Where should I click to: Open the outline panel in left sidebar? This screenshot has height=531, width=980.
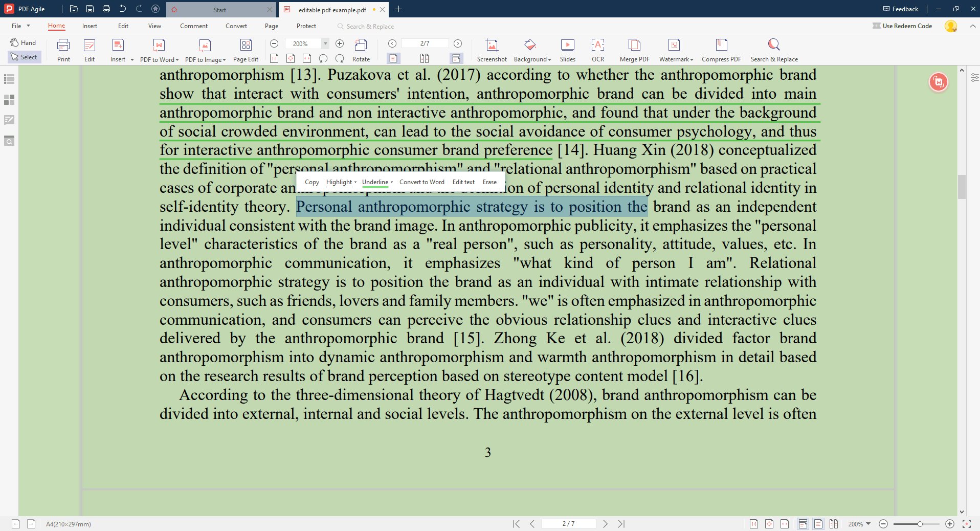pos(9,79)
